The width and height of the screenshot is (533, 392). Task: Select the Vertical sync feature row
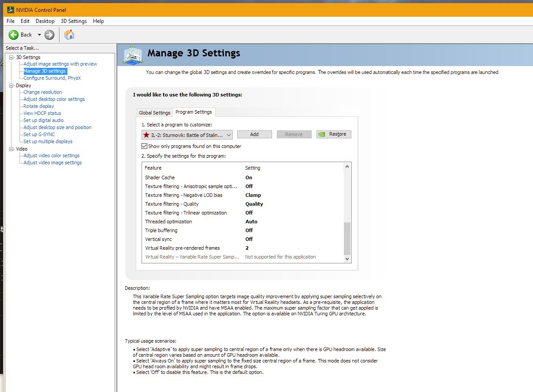tap(242, 239)
